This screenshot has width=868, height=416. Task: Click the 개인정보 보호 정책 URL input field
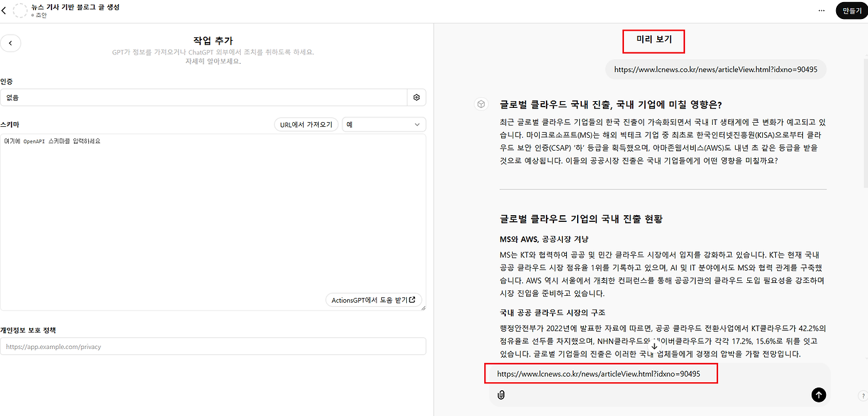click(213, 346)
